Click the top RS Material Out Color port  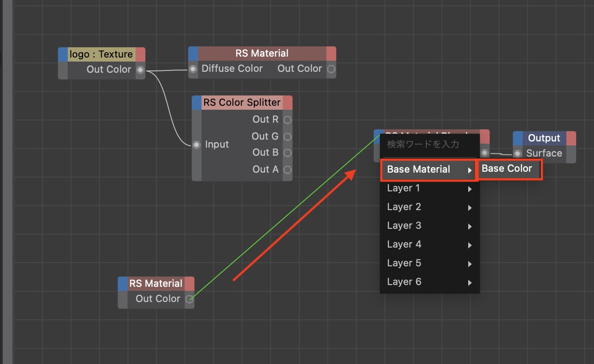pyautogui.click(x=331, y=69)
